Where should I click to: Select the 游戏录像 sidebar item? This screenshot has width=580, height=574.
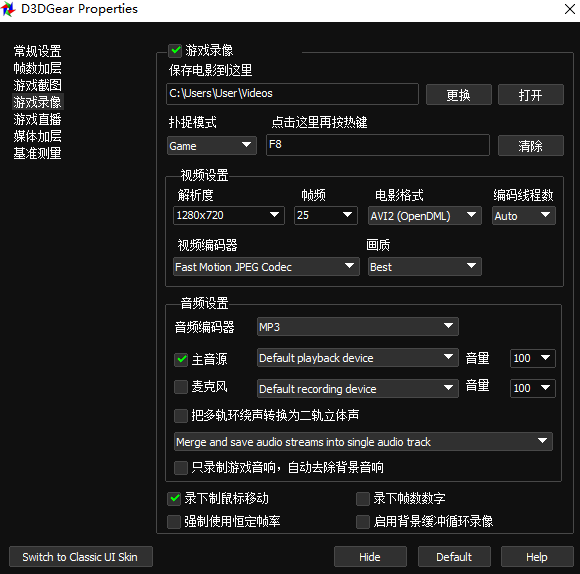(37, 102)
